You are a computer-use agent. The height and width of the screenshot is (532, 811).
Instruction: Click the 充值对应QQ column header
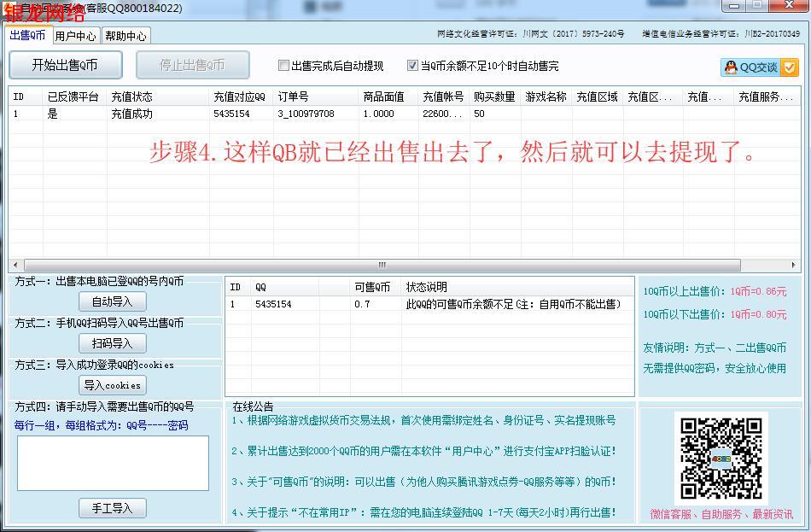tap(241, 96)
